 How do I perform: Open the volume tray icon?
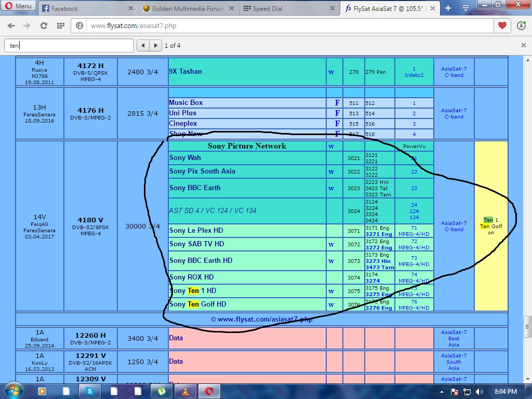point(480,392)
